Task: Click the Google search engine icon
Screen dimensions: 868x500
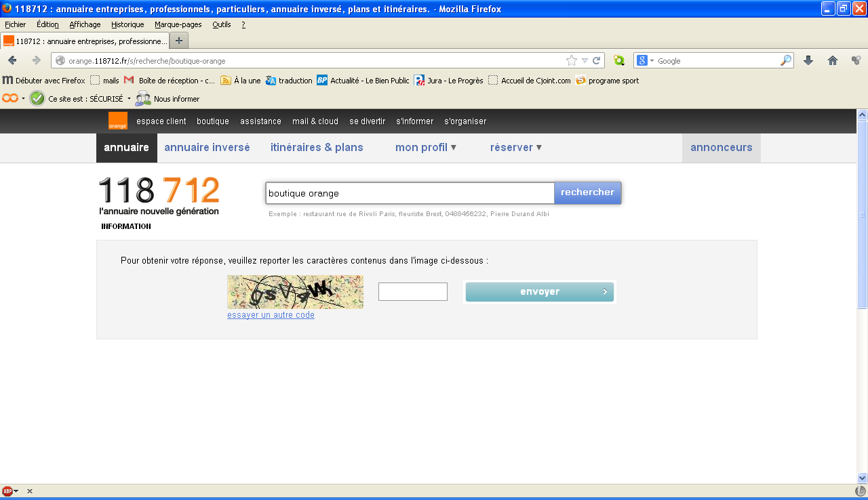Action: click(642, 60)
